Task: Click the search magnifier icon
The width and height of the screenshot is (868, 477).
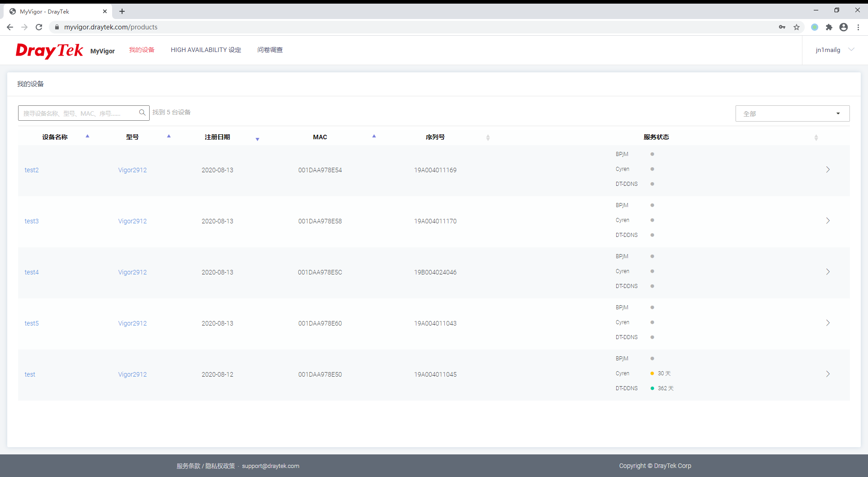Action: 142,113
